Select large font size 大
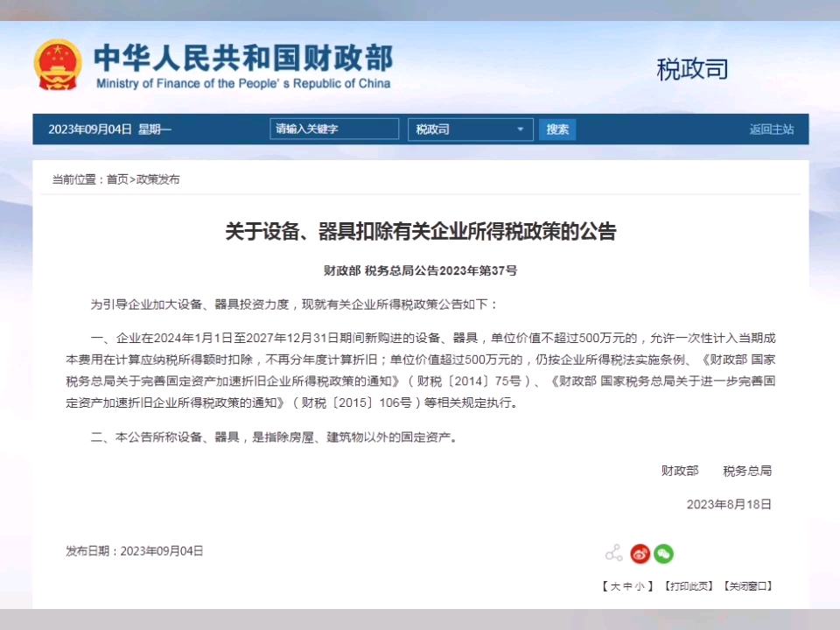 pos(616,586)
